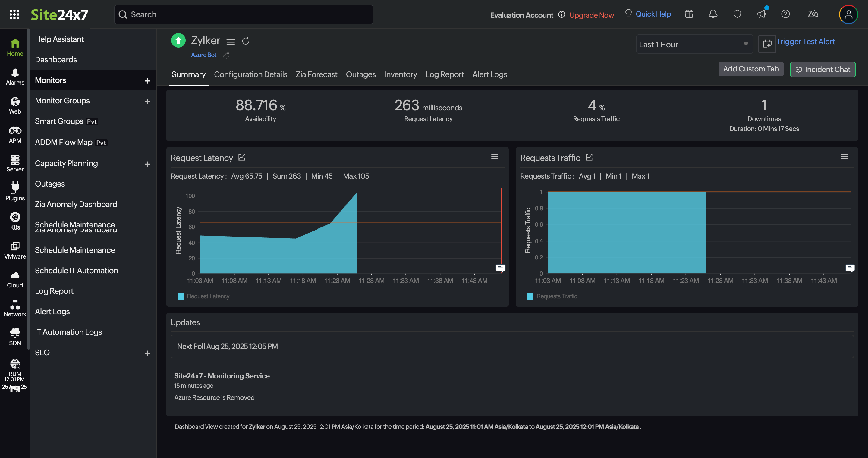The height and width of the screenshot is (458, 868).
Task: Click the notifications bell icon
Action: (713, 14)
